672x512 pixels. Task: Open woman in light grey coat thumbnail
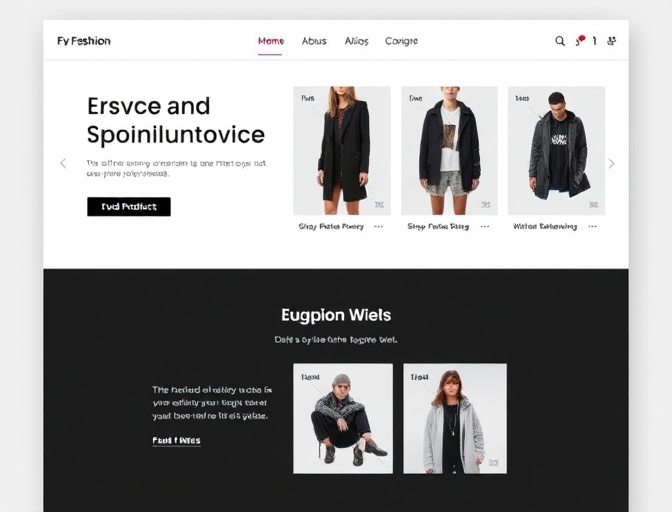(455, 419)
